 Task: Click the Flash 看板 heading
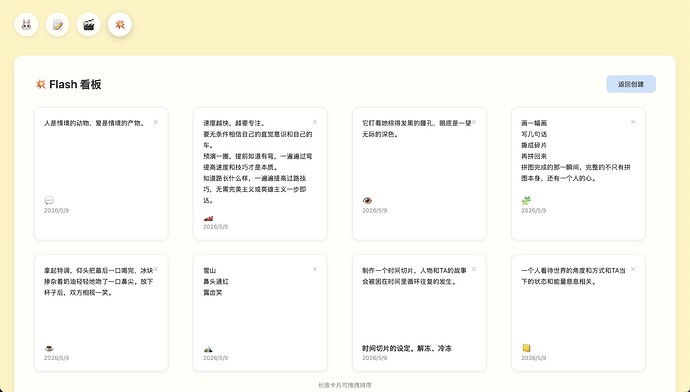[75, 84]
